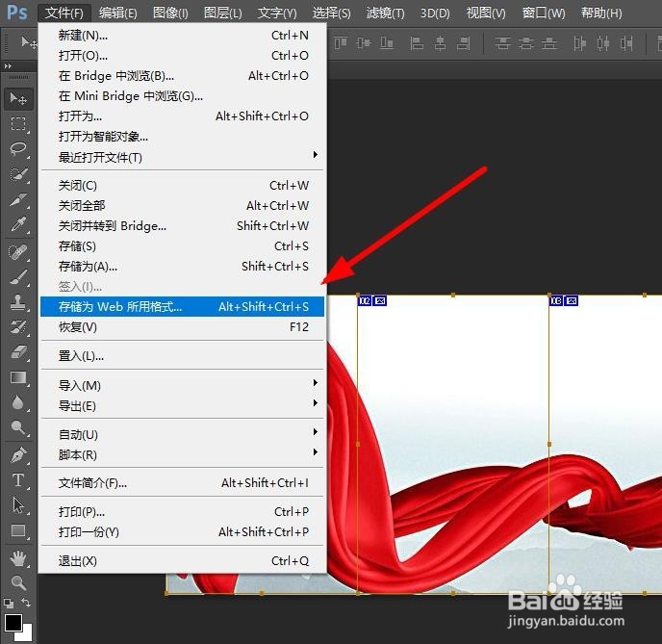Click the distribute left edges icon
662x644 pixels.
click(x=579, y=43)
